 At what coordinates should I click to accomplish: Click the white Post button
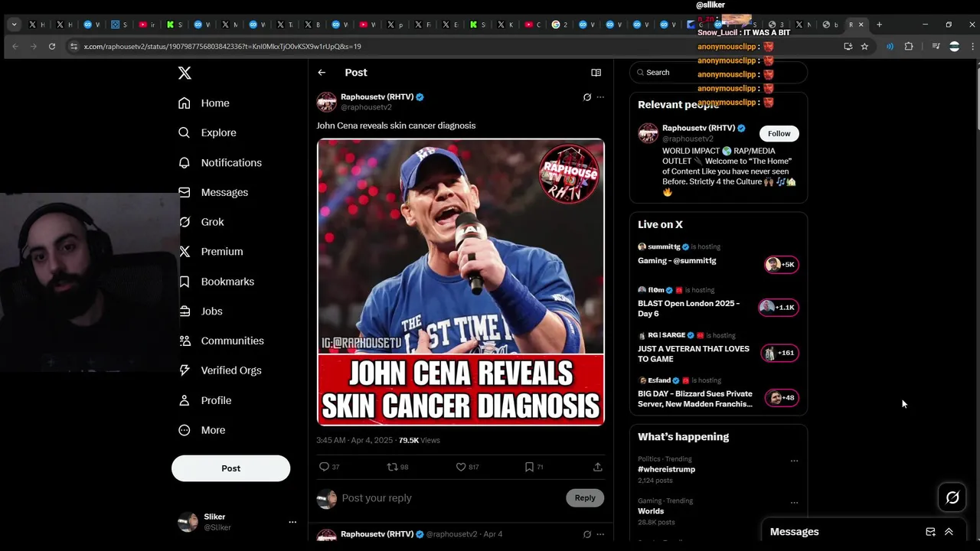(x=230, y=468)
